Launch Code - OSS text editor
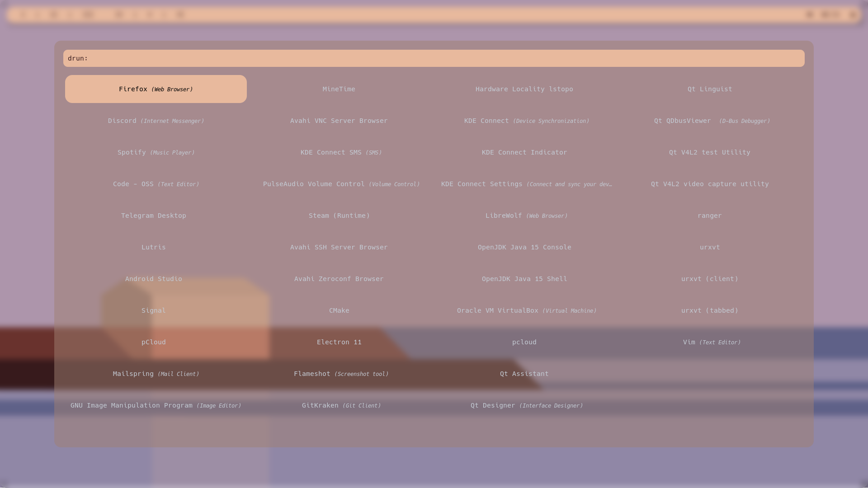 pos(156,184)
